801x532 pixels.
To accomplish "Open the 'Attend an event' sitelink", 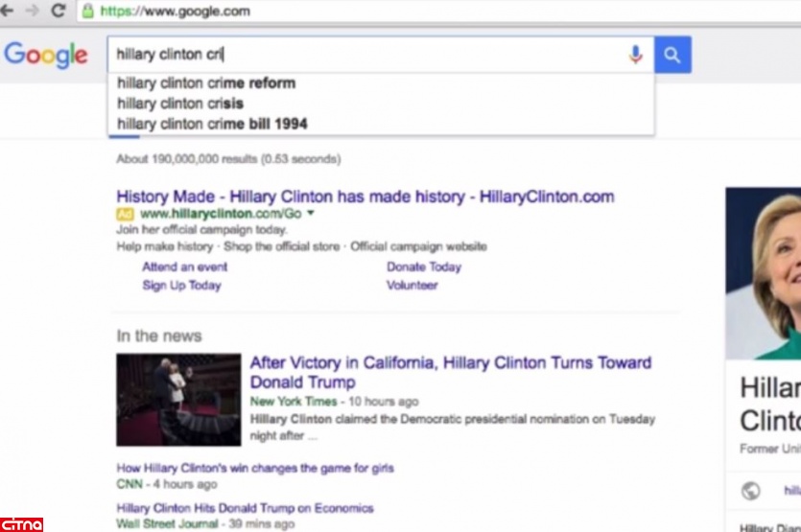I will pos(184,267).
